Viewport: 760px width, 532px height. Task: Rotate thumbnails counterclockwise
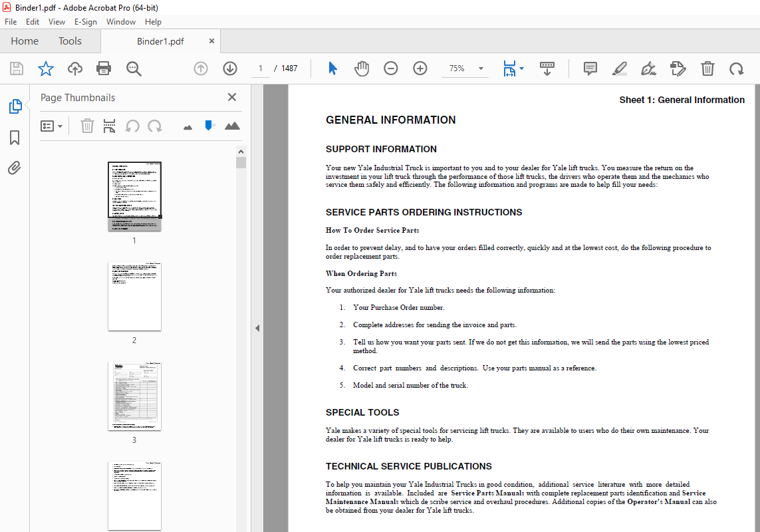(x=132, y=126)
